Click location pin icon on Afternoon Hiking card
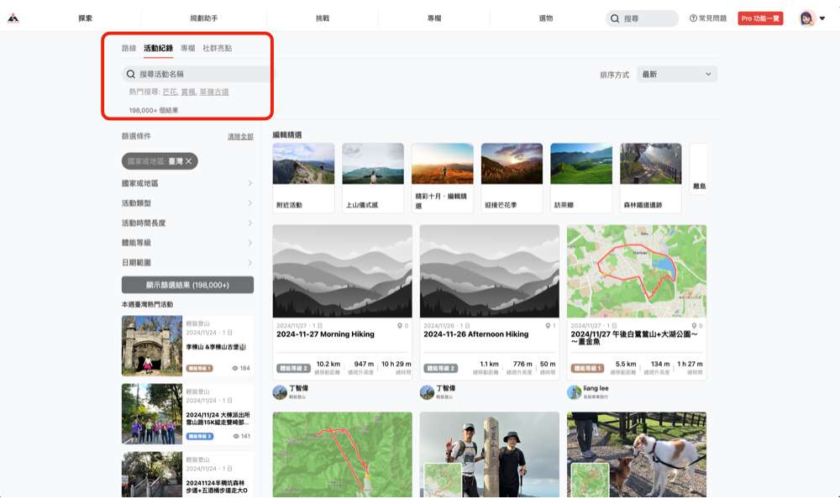The image size is (840, 504). click(x=548, y=326)
